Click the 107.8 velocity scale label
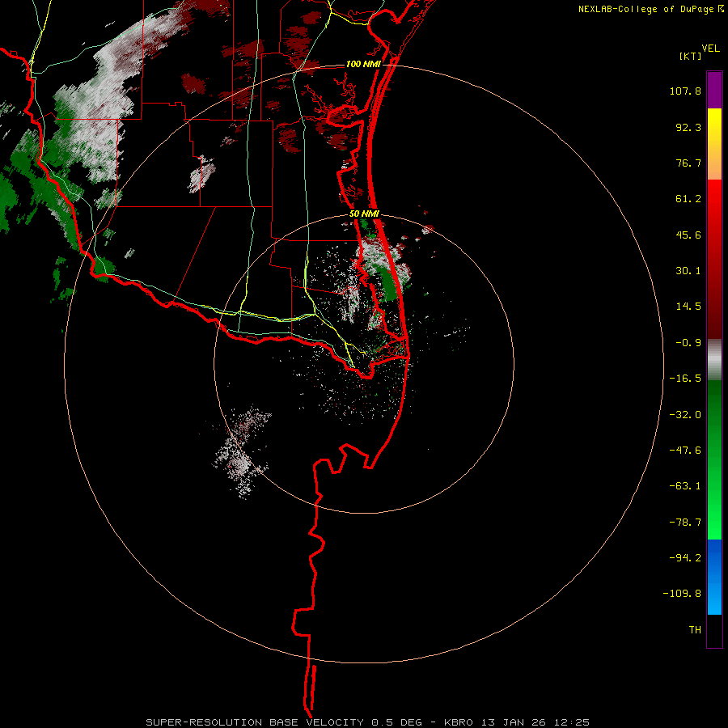The height and width of the screenshot is (728, 728). (x=685, y=91)
